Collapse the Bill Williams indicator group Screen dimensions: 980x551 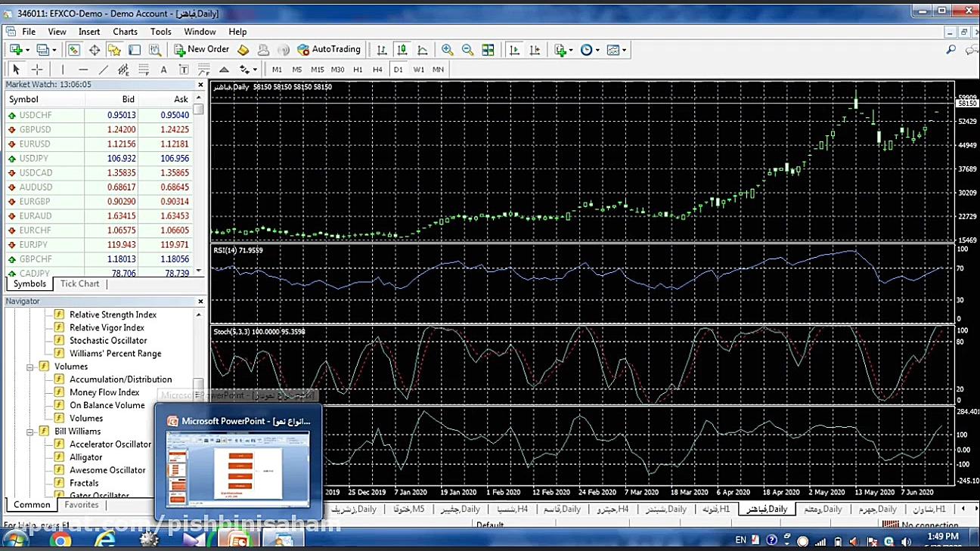pos(31,432)
